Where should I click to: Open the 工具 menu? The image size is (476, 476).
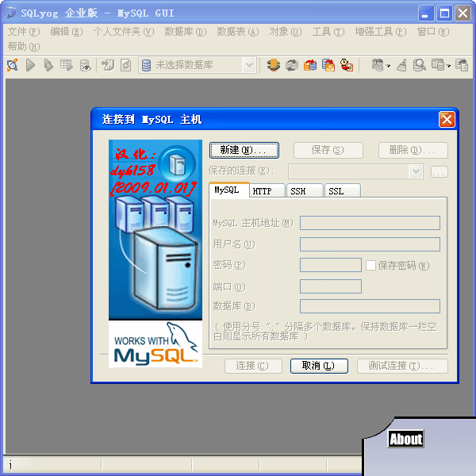328,32
